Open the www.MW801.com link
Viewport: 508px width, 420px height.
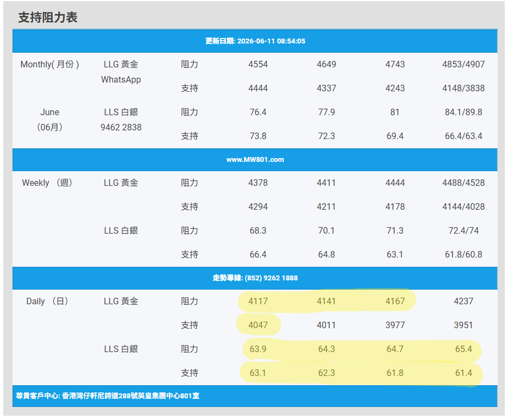[255, 160]
